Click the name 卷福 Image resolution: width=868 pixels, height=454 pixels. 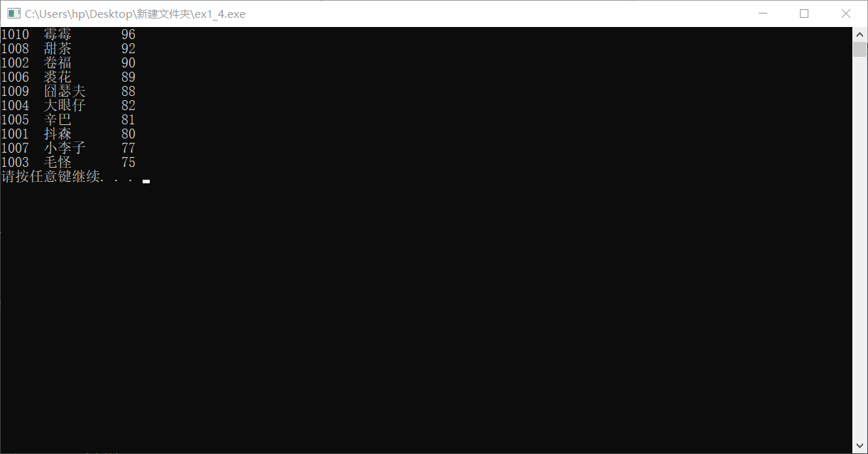(x=57, y=63)
